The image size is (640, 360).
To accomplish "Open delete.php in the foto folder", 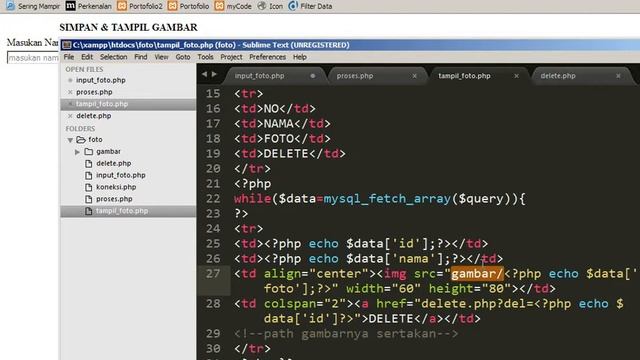I will tap(113, 163).
